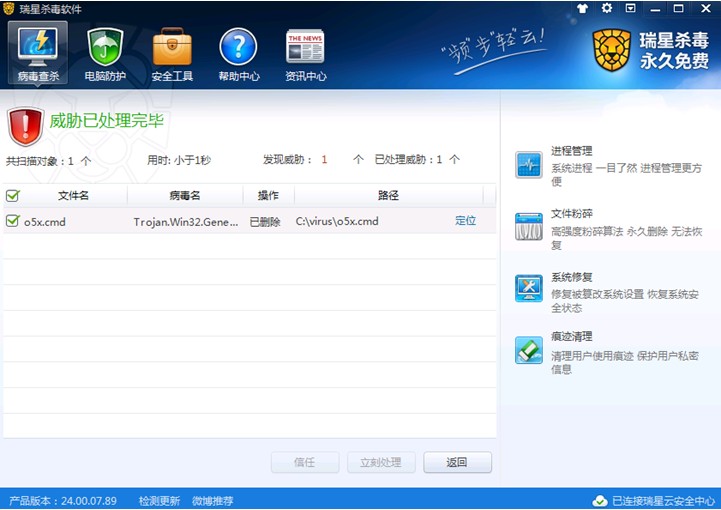This screenshot has height=510, width=721.
Task: Click the 返回 button
Action: point(457,462)
